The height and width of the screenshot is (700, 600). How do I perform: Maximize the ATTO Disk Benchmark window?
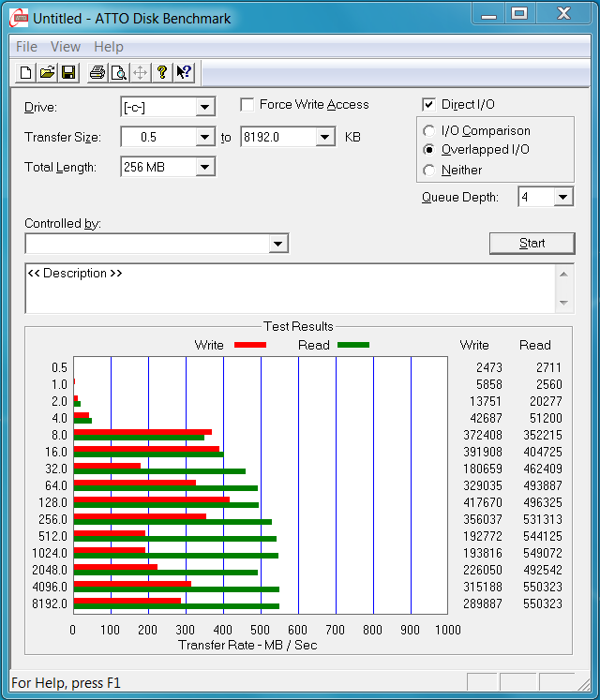pos(519,14)
